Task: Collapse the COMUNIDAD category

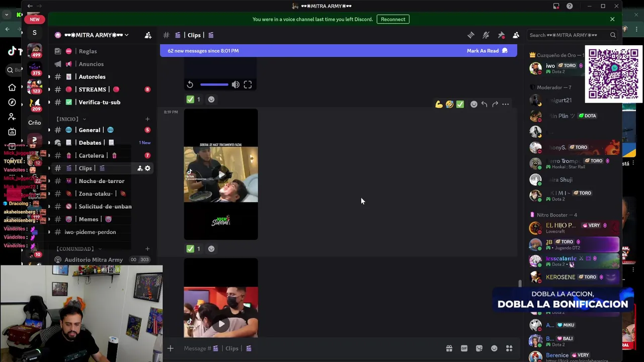Action: [x=78, y=249]
